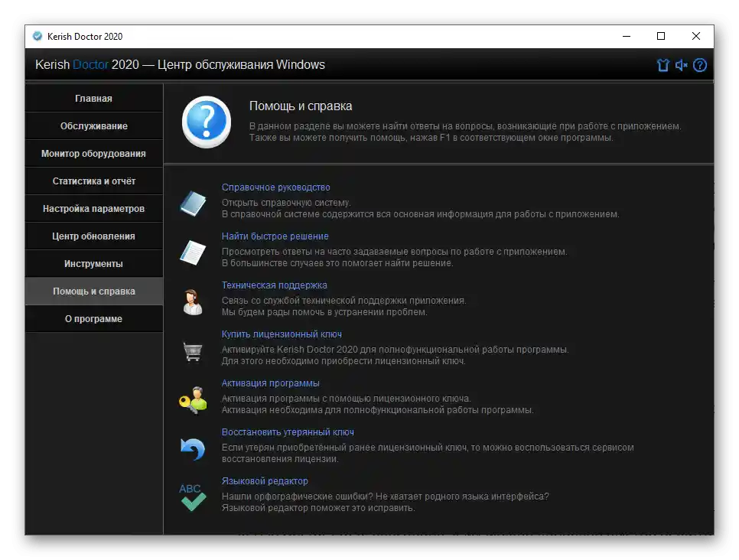Click the shopping cart icon

pos(193,351)
